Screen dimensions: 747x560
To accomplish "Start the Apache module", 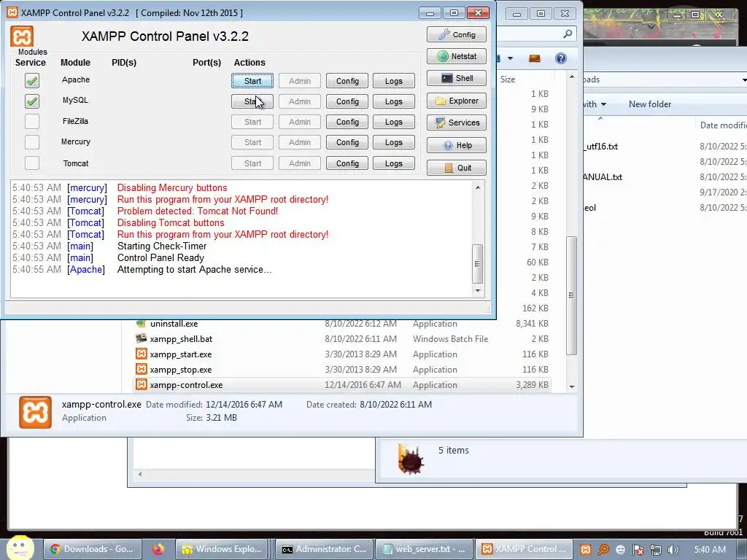I will pyautogui.click(x=252, y=81).
